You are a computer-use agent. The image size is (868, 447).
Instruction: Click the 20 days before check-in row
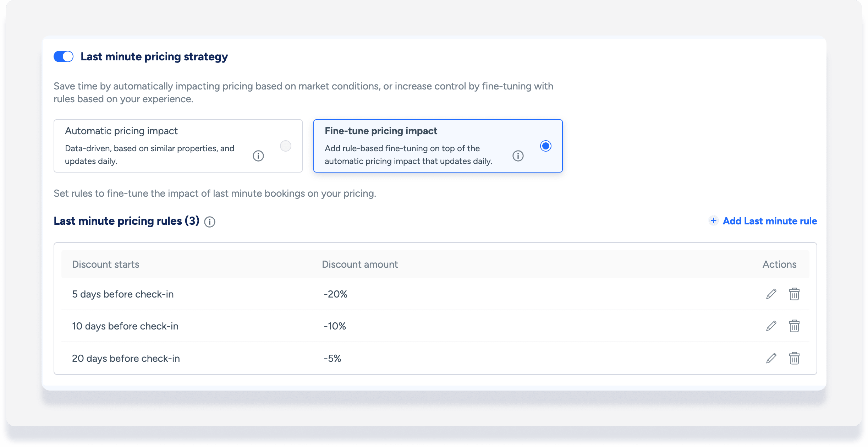tap(126, 358)
